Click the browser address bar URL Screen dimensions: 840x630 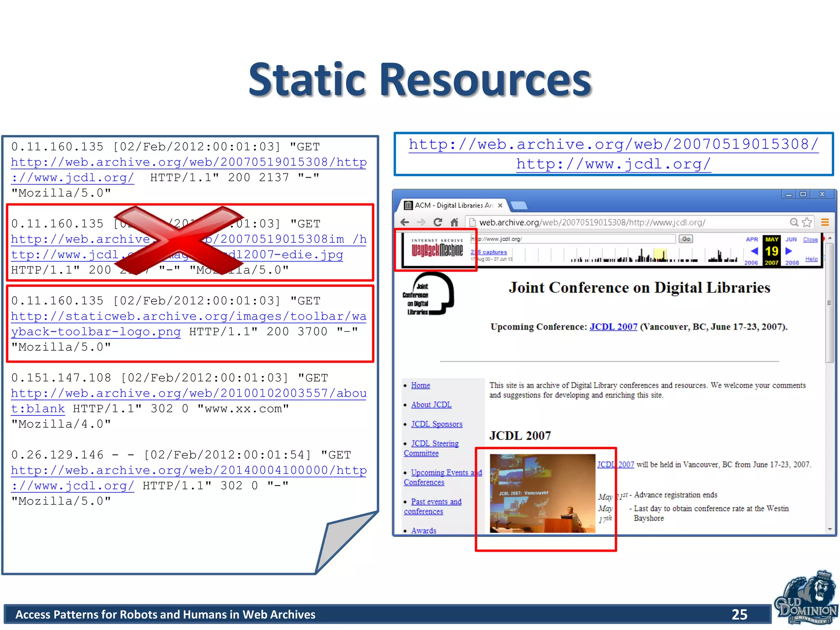click(x=592, y=222)
